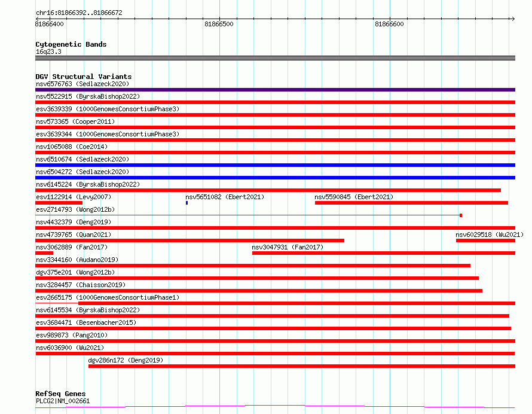
Task: Select the short red nsv3062889 bar
Action: 44,253
